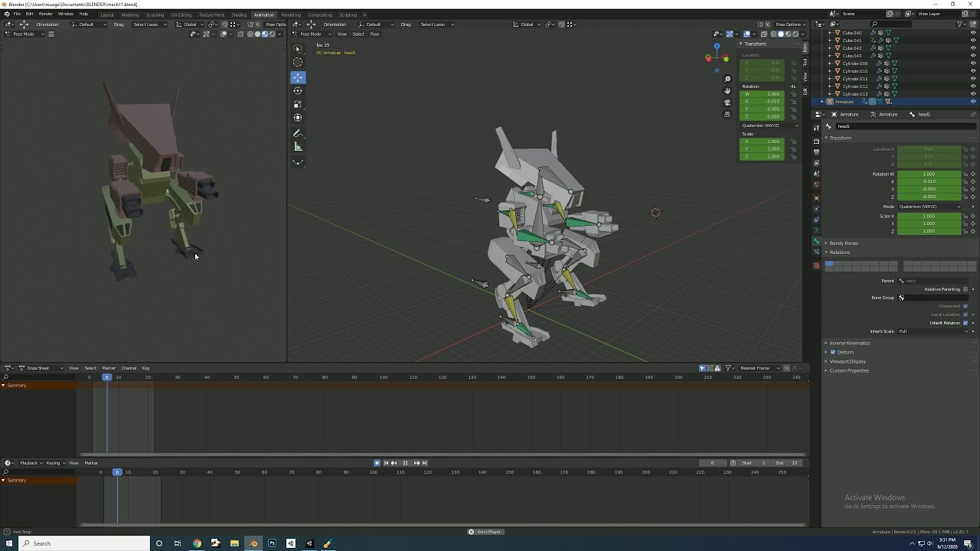Image resolution: width=980 pixels, height=551 pixels.
Task: Click the jump to first frame button
Action: click(387, 462)
